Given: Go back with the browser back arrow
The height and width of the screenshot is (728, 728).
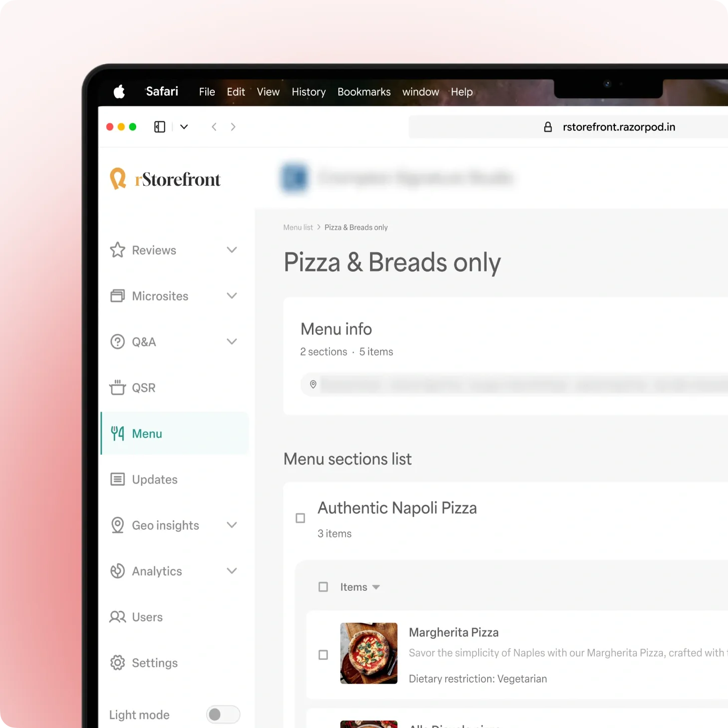Looking at the screenshot, I should 214,127.
